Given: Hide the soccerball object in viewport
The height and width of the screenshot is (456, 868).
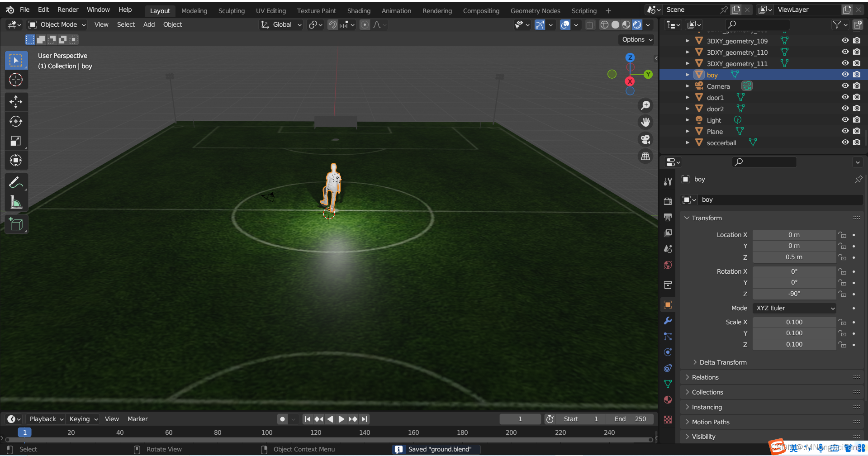Looking at the screenshot, I should click(x=845, y=142).
